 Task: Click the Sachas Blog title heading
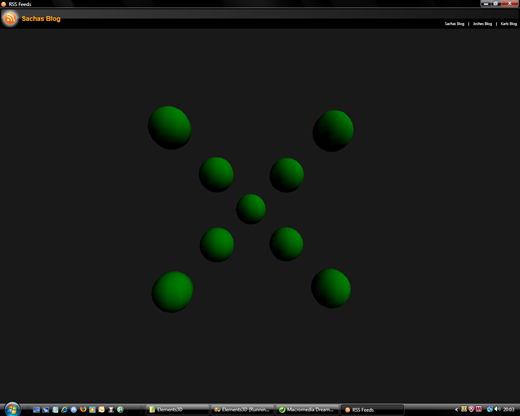[x=41, y=19]
